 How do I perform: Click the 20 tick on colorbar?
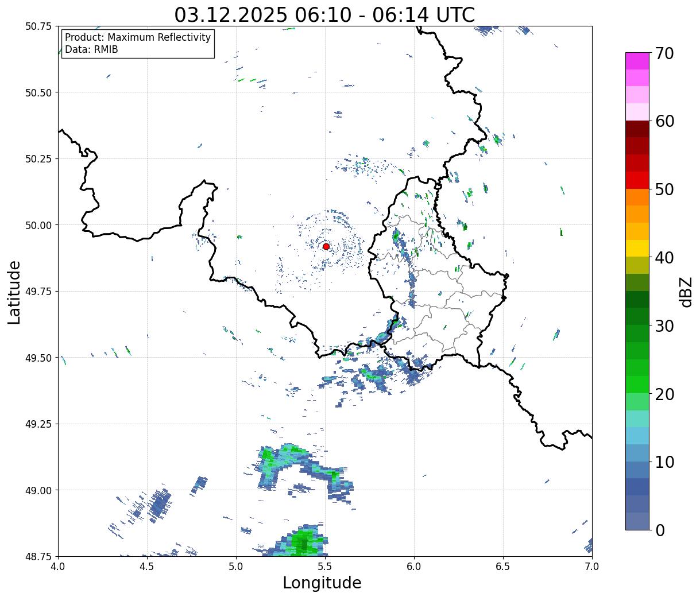tap(664, 394)
